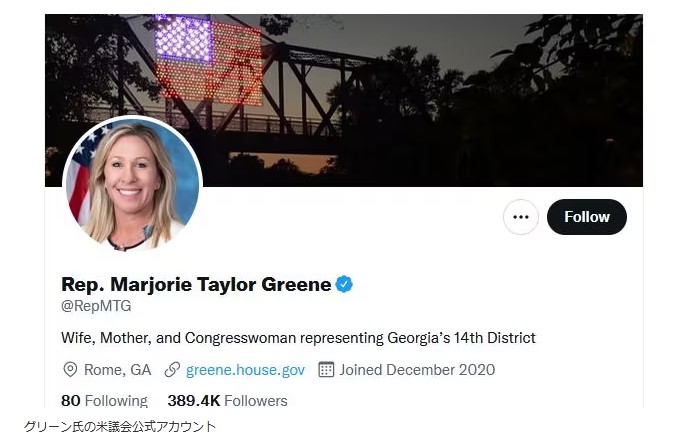
Task: Click the lit American flag in banner
Action: click(x=209, y=60)
